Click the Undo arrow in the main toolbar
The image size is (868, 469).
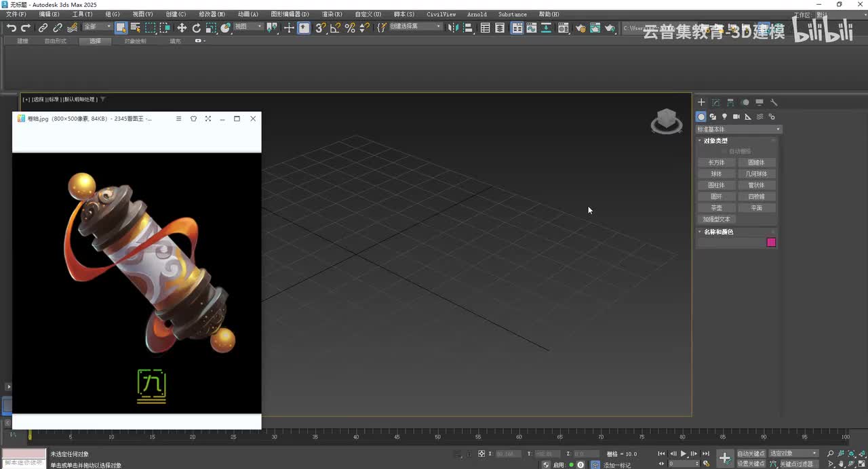[11, 28]
